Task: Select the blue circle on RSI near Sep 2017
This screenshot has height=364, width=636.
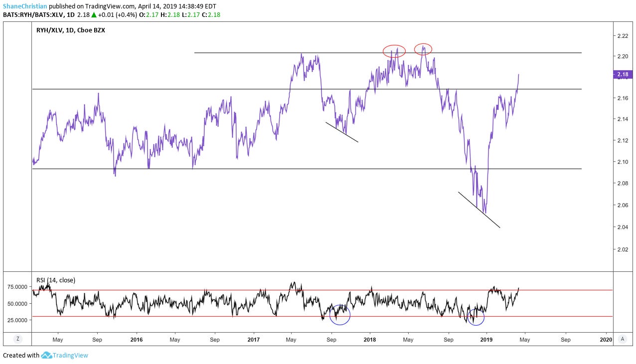Action: coord(340,315)
